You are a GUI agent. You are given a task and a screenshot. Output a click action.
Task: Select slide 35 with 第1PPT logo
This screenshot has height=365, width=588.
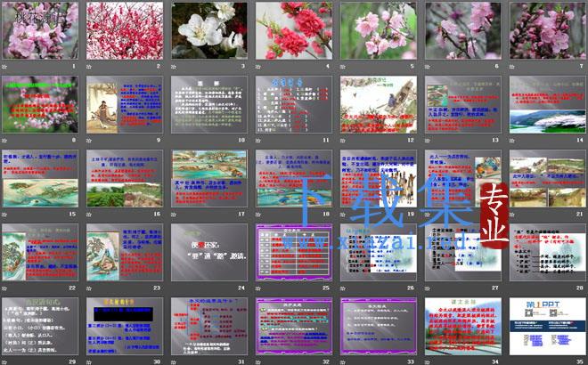(x=548, y=326)
